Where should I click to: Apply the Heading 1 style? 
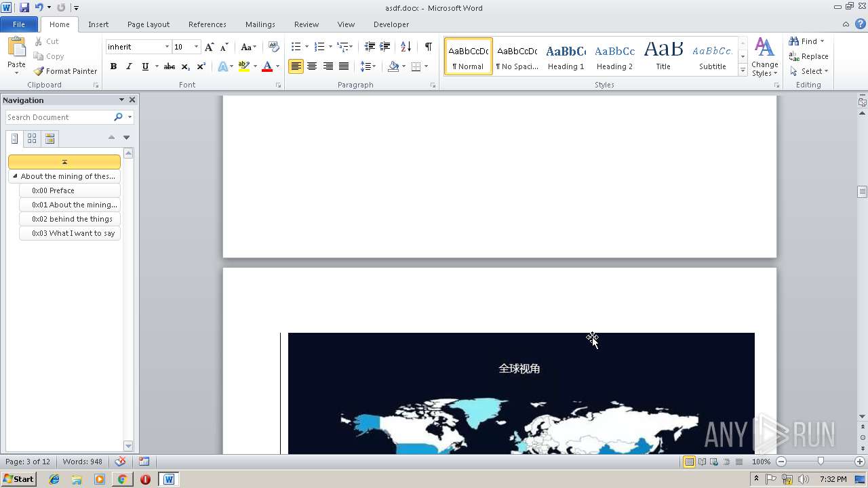(566, 56)
